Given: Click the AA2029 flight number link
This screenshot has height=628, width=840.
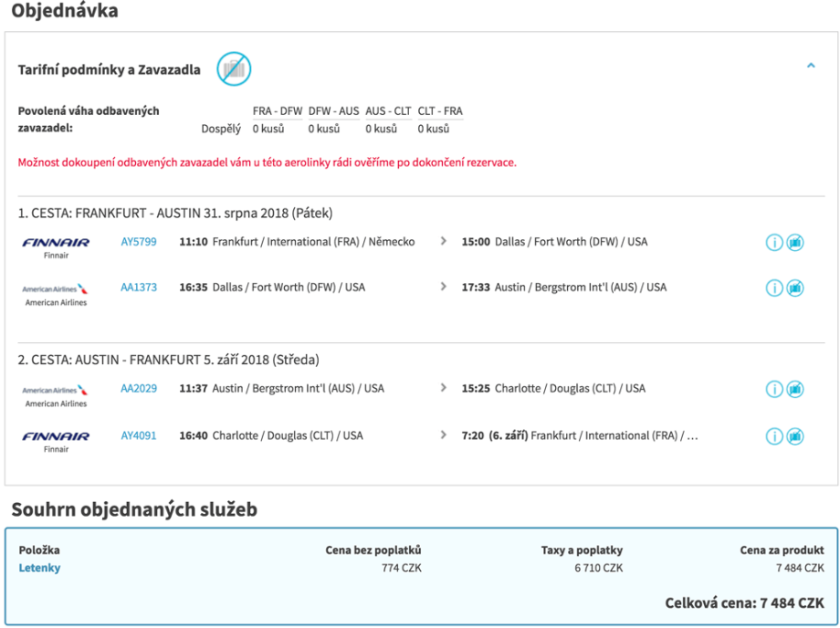Looking at the screenshot, I should pyautogui.click(x=139, y=389).
